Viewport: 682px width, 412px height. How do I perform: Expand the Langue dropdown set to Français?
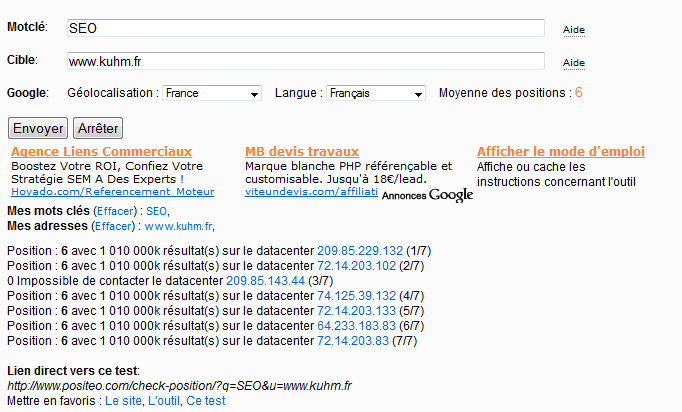pyautogui.click(x=376, y=93)
